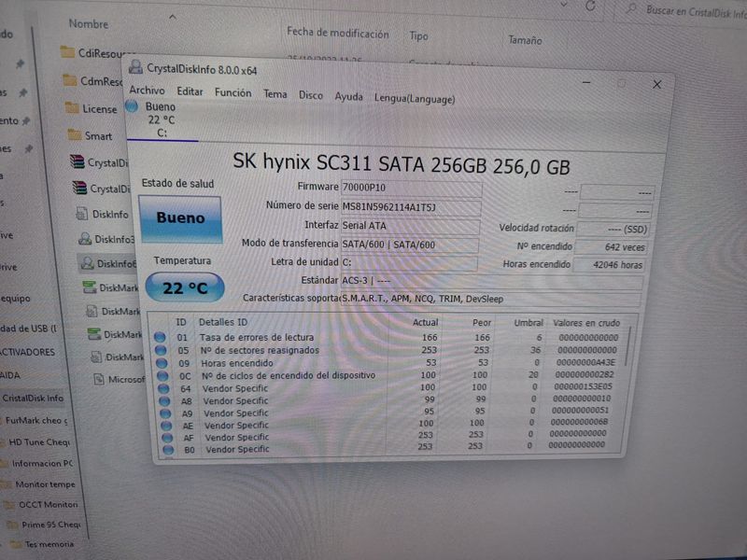Click the 'Detalles ID' column header
Image resolution: width=747 pixels, height=560 pixels.
coord(223,322)
